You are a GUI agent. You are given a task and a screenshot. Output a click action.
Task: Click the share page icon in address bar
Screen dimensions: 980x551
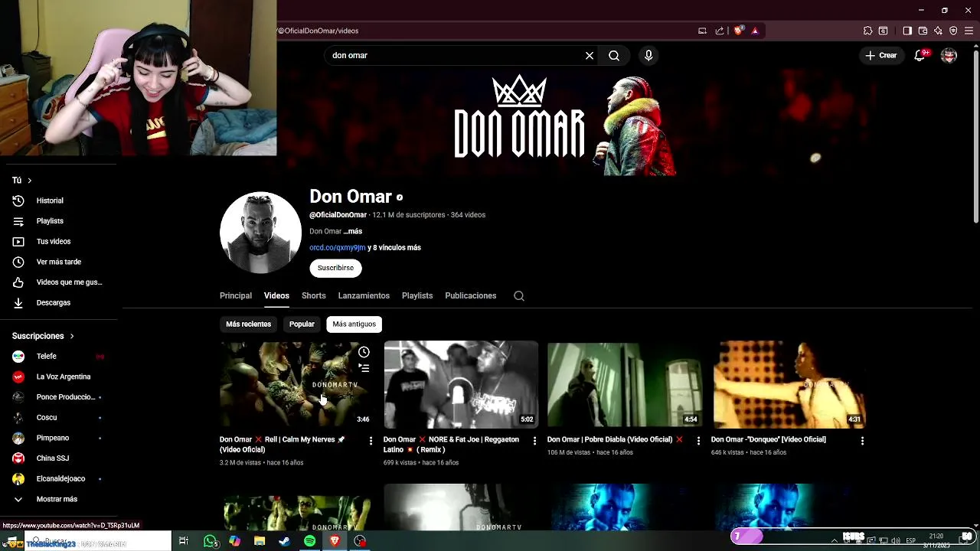pos(720,31)
